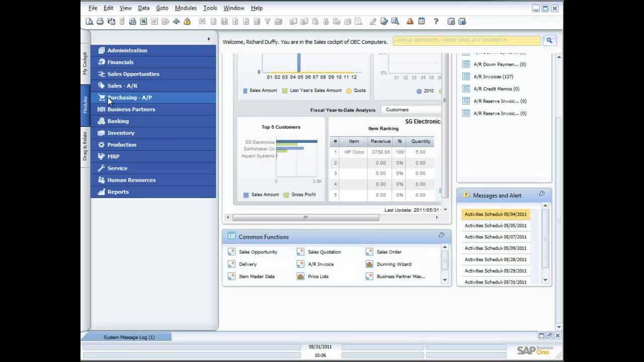
Task: Open the Calendar toolbar icon
Action: point(421,21)
